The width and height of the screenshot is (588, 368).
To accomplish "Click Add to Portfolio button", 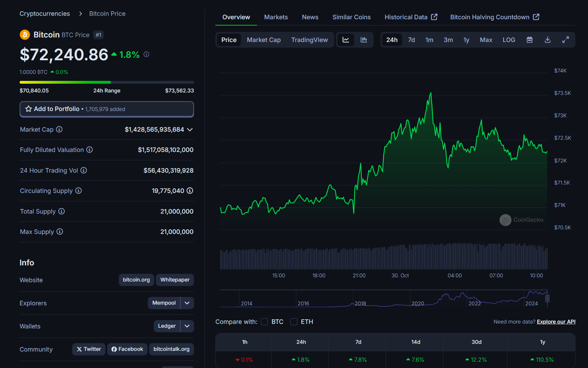I will click(107, 109).
